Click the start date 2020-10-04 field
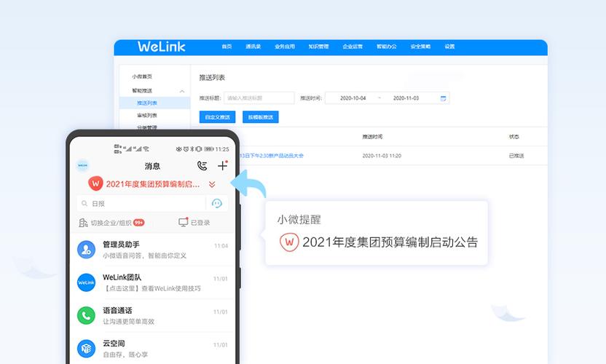The height and width of the screenshot is (364, 606). click(353, 98)
